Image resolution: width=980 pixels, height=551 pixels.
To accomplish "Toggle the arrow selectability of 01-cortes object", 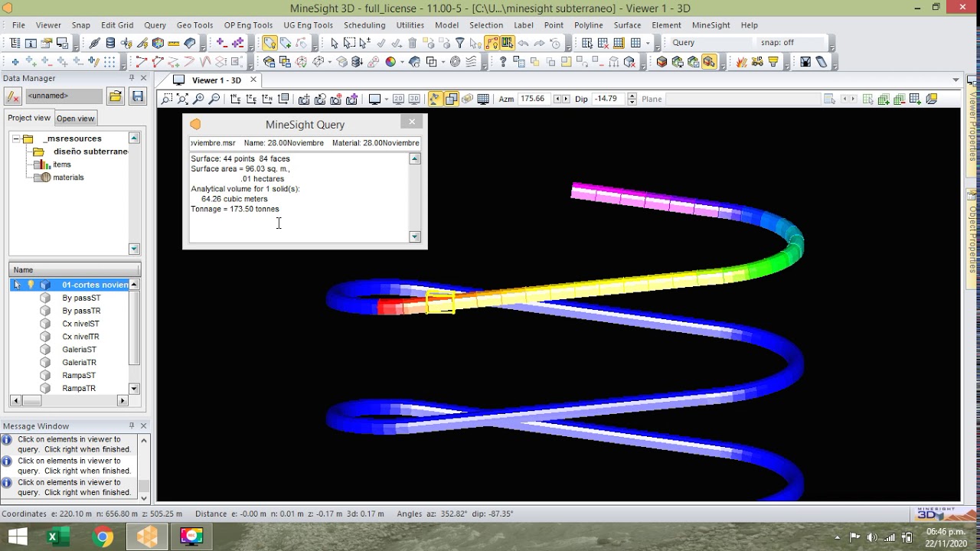I will coord(17,285).
